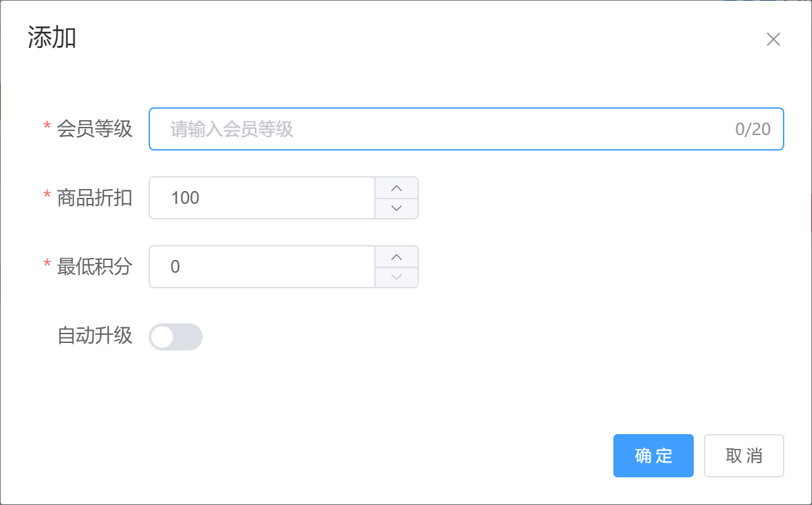Increase 商品折扣 with the up arrow
Screen dimensions: 812x505
click(397, 188)
